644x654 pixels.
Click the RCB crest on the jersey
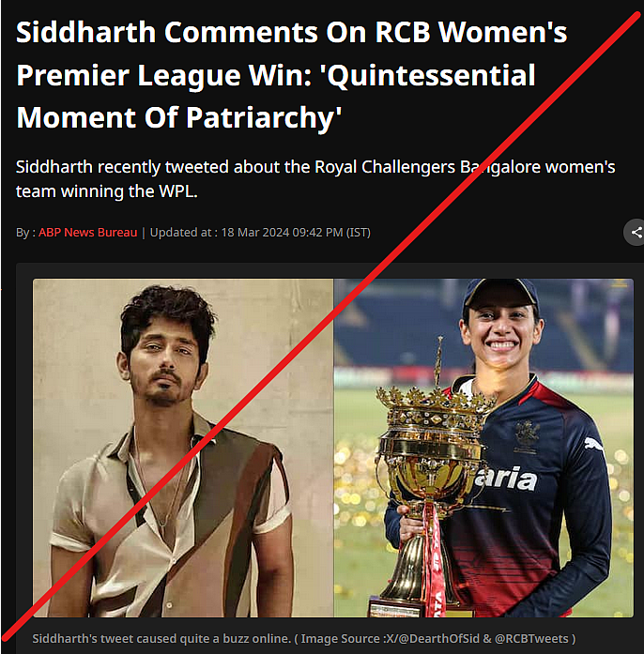point(527,433)
